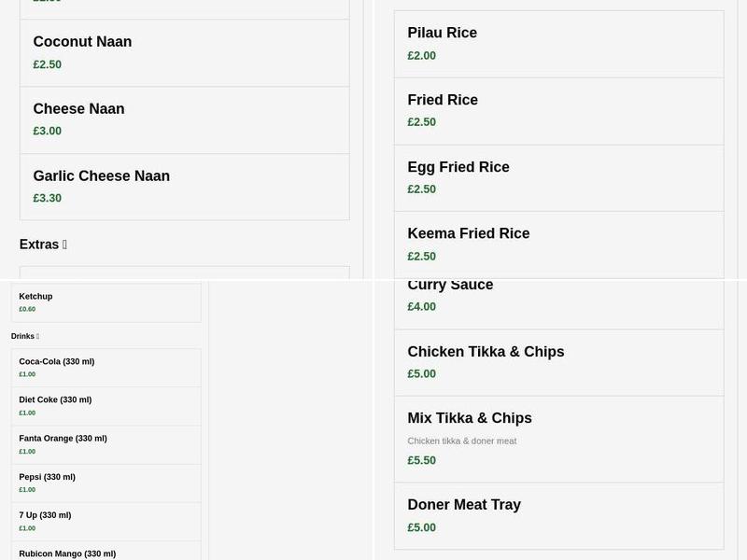The image size is (747, 560).
Task: Select Fanta Orange from Drinks
Action: coord(106,444)
